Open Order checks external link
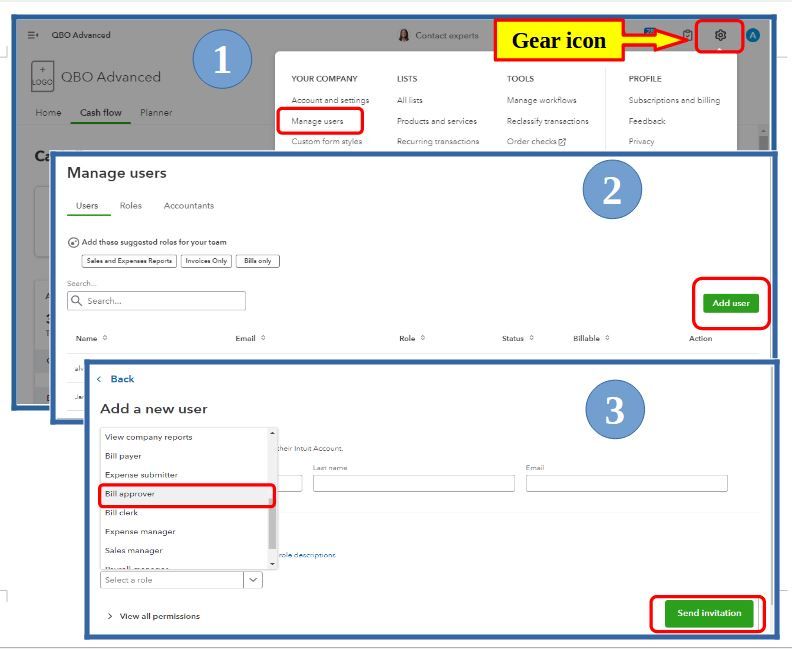 (536, 141)
